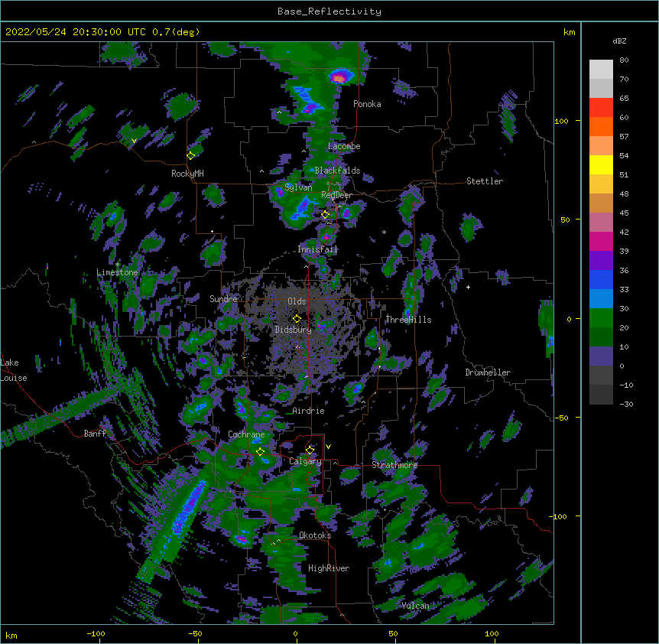Select the dark blue 33-36 dBZ legend swatch
659x644 pixels.
(601, 279)
